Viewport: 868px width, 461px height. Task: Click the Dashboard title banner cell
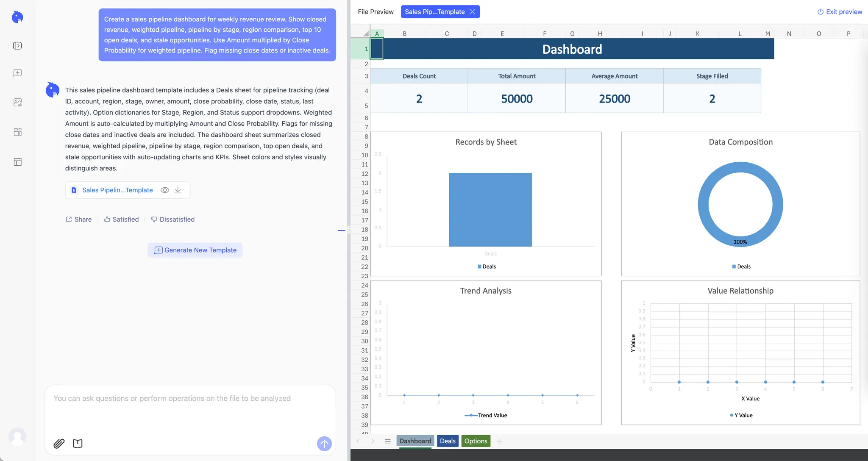point(572,49)
